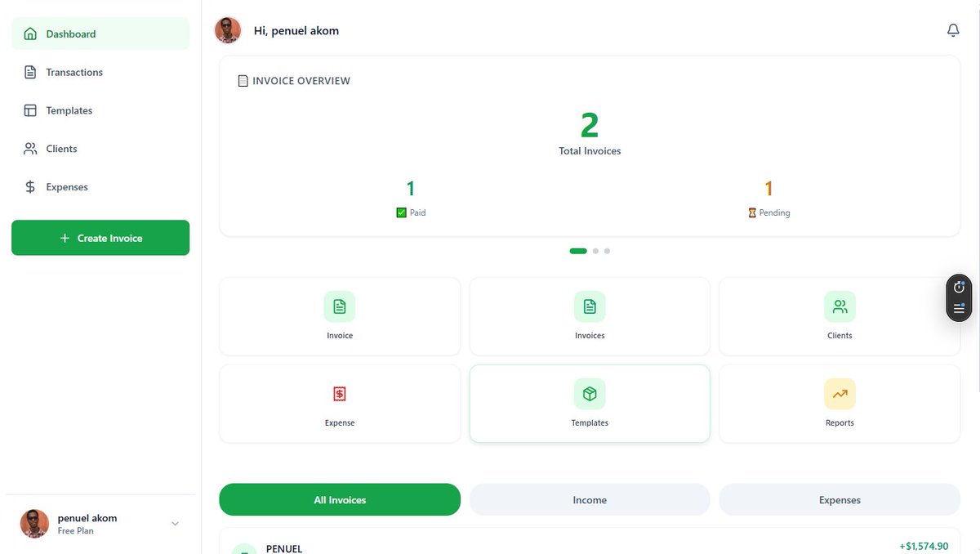This screenshot has width=980, height=554.
Task: Click the profile avatar beside the greeting
Action: point(228,30)
